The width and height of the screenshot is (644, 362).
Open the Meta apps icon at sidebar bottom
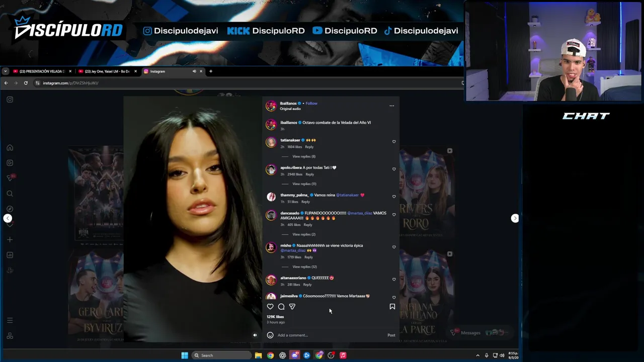pos(10,336)
